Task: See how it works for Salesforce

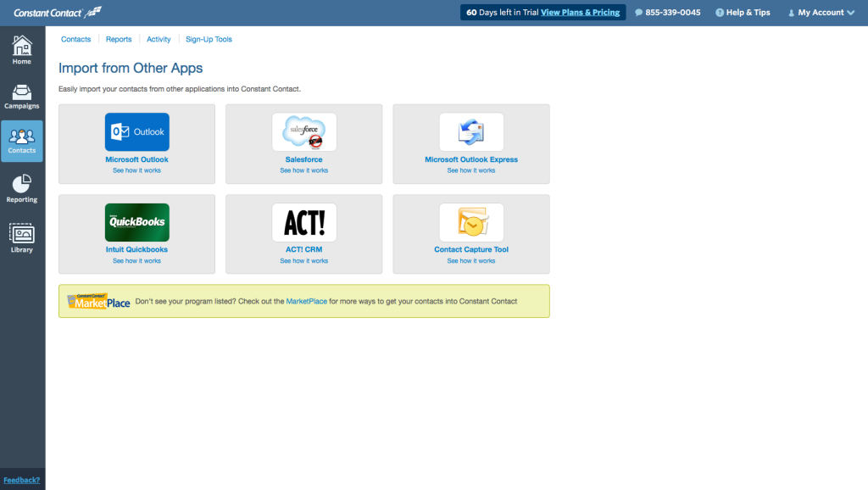Action: [x=304, y=170]
